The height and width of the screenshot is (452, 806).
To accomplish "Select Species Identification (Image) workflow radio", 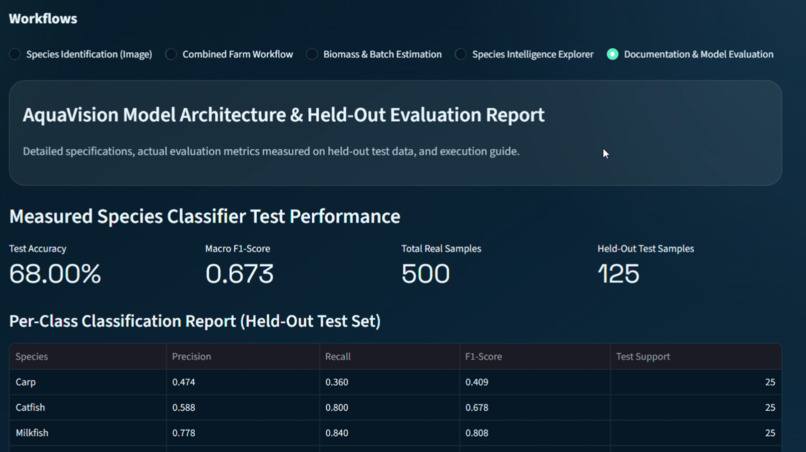I will [15, 54].
